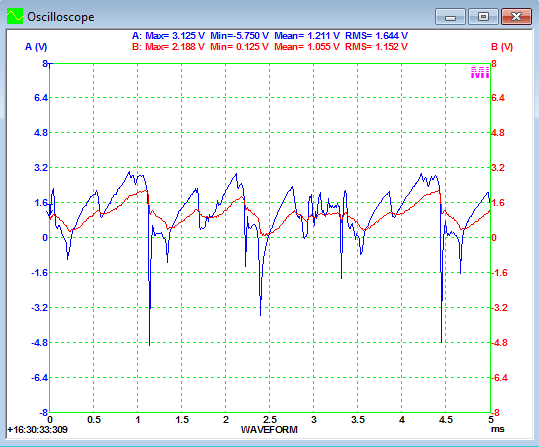This screenshot has width=539, height=447.
Task: Click the timestamp '+16:30:33:309'
Action: pos(37,429)
